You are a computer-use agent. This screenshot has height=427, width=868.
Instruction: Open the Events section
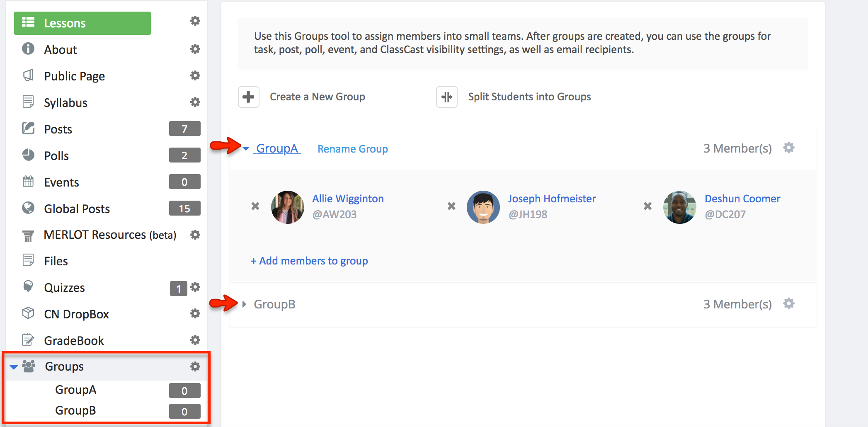(x=61, y=182)
